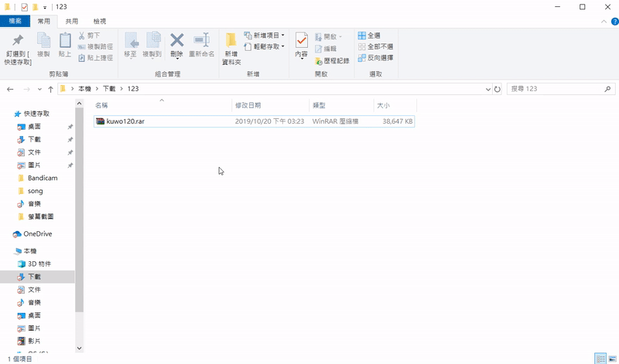Click the sidebar scroll up arrow
The width and height of the screenshot is (619, 364).
coord(80,104)
